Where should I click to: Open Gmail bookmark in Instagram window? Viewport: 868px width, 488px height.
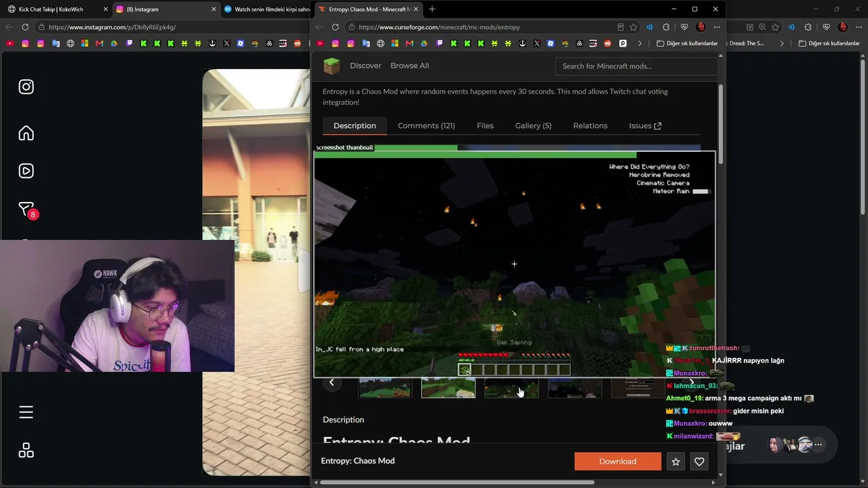click(x=100, y=43)
